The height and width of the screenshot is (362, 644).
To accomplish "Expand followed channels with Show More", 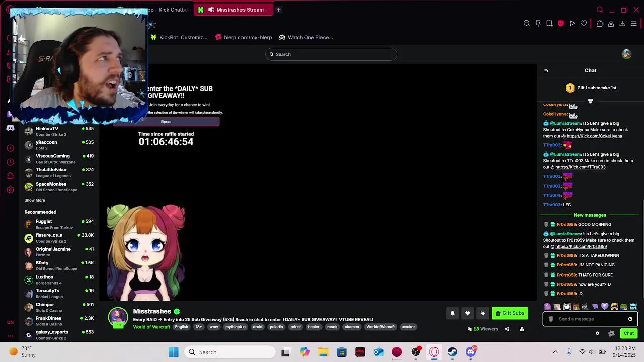I will tap(35, 200).
